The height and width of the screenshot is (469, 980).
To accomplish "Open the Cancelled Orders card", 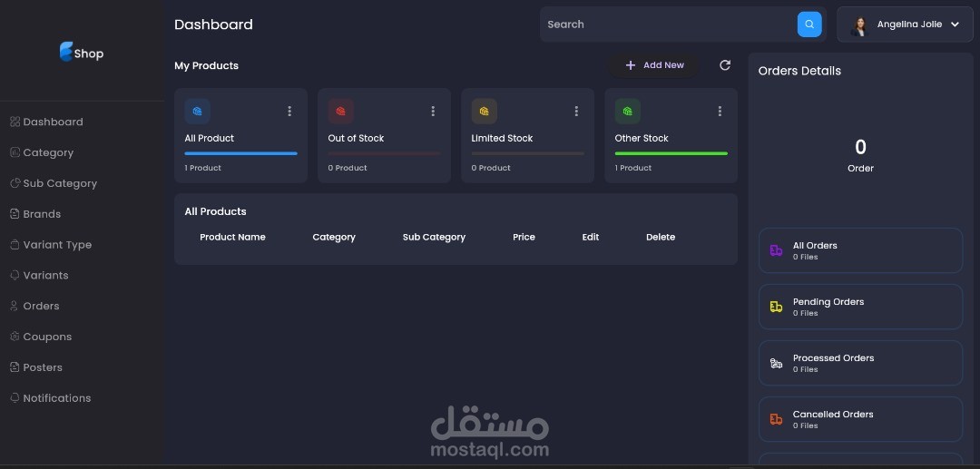I will point(860,419).
